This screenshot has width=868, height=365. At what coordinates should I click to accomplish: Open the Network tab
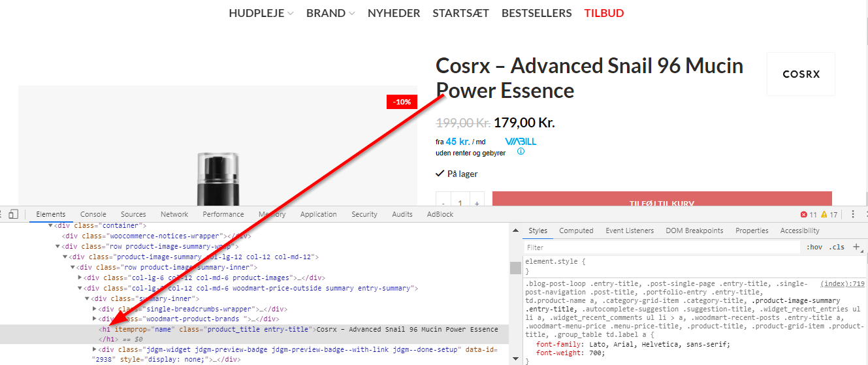pyautogui.click(x=174, y=214)
